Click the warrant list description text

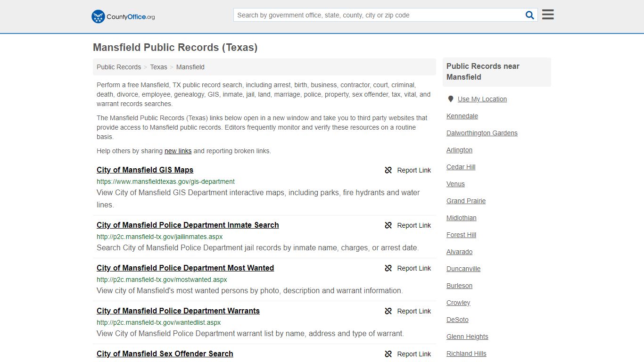(x=250, y=333)
